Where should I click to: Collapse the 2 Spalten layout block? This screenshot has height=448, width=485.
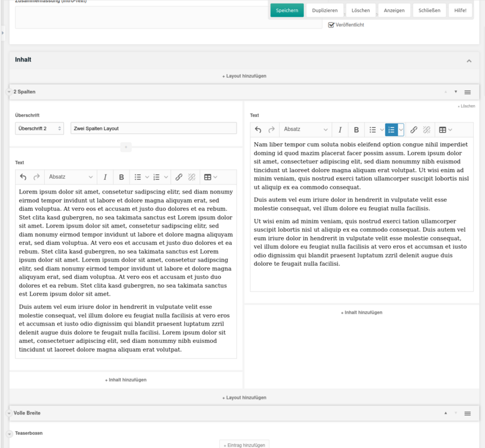tap(9, 92)
